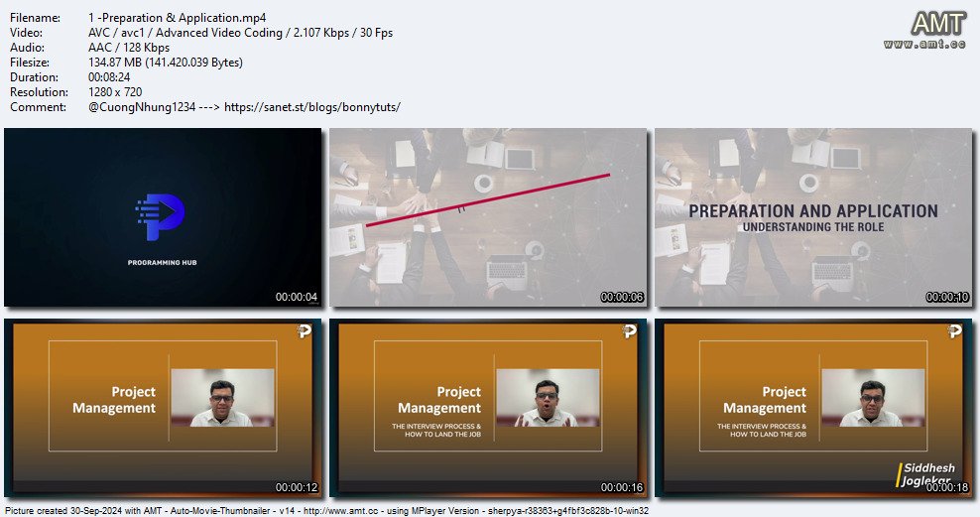The image size is (980, 517).
Task: Click the 00:00:16 timestamp label
Action: (x=622, y=487)
